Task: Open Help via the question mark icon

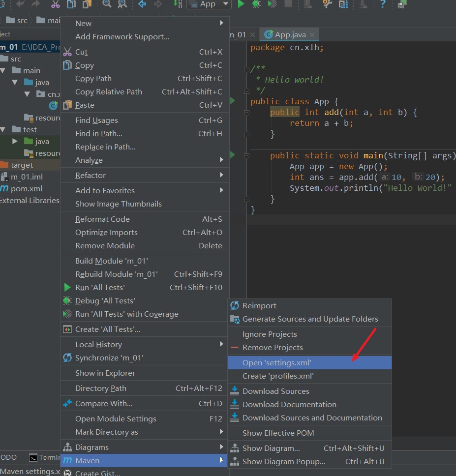Action: point(383,4)
